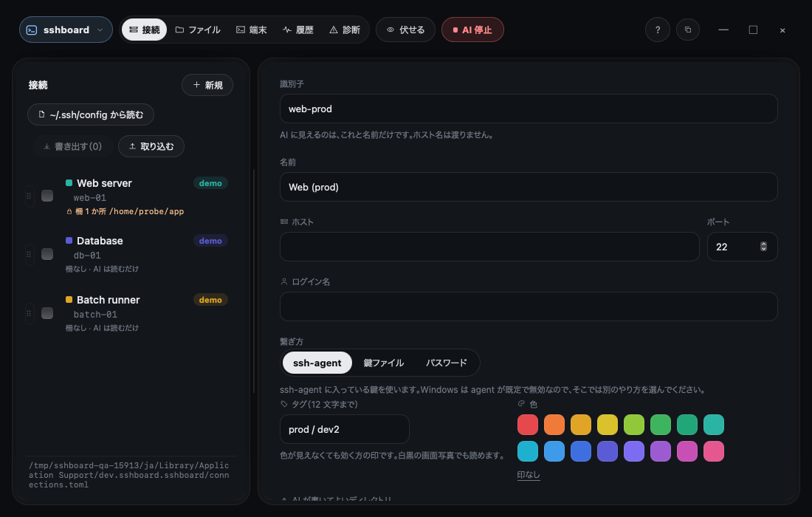Click the drag handle of Web server
Image resolution: width=812 pixels, height=517 pixels.
point(29,196)
